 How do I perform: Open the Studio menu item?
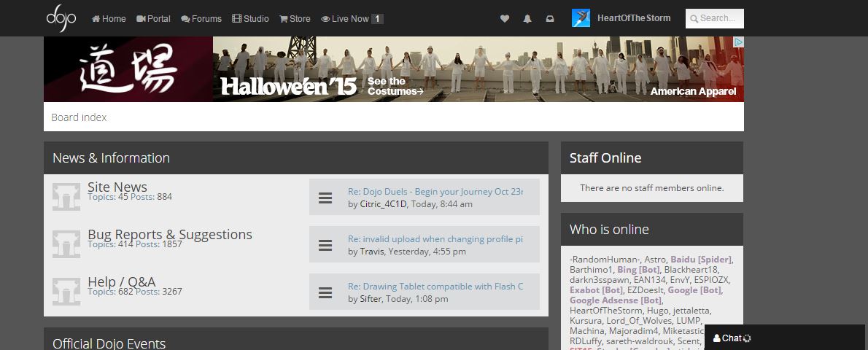pyautogui.click(x=251, y=19)
